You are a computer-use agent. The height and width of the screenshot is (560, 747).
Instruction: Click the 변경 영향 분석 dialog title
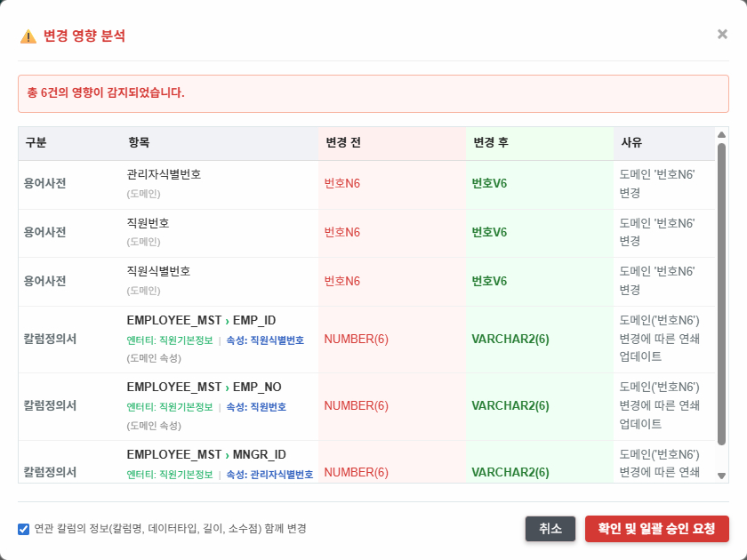84,36
